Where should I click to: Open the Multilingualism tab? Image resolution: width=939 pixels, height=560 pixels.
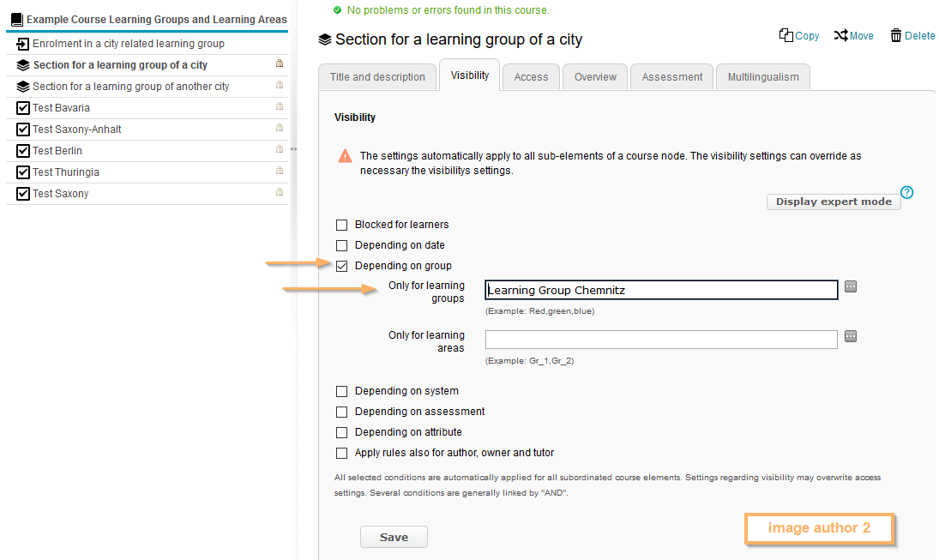pyautogui.click(x=762, y=77)
